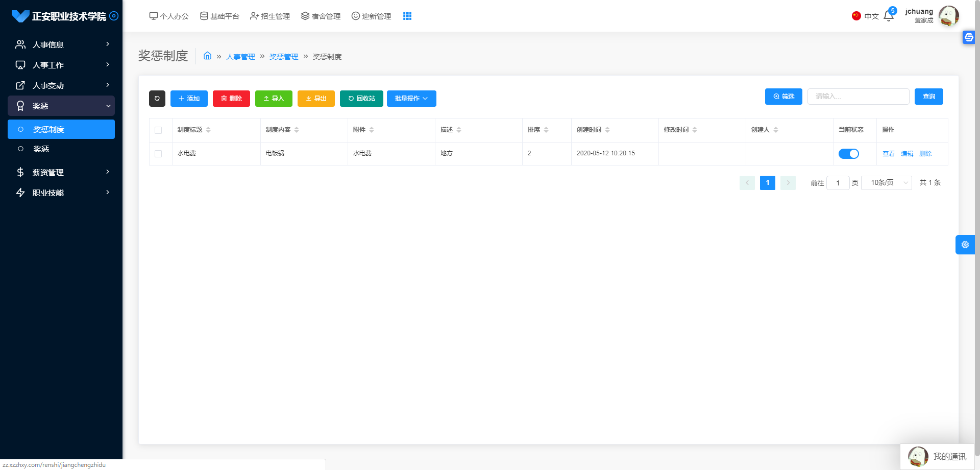Open the home breadcrumb icon
Screen dimensions: 980x470
click(207, 56)
